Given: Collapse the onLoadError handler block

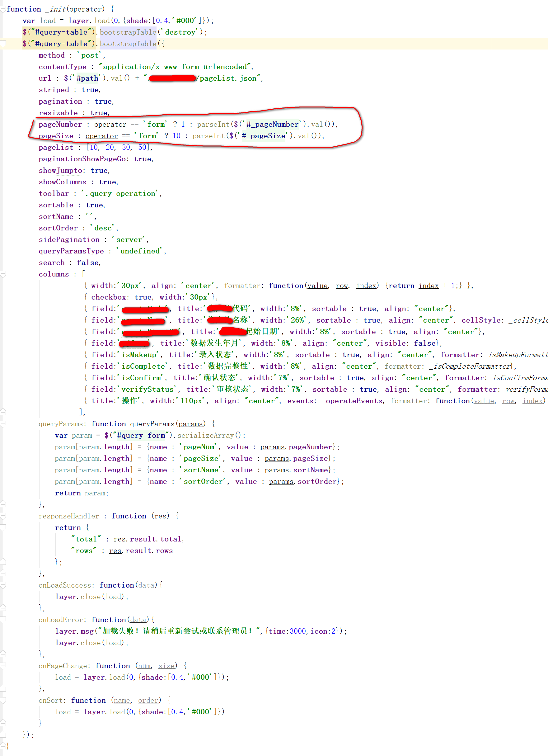Looking at the screenshot, I should pos(3,619).
